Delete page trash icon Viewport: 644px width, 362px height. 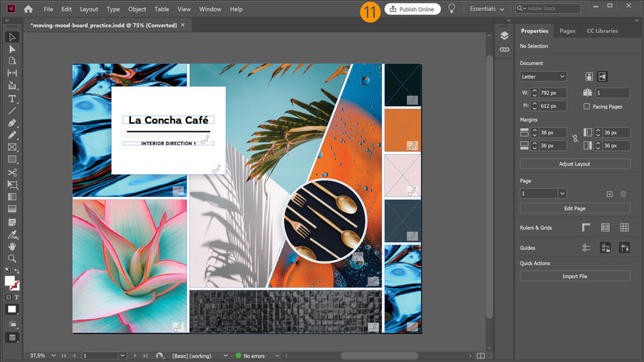(623, 194)
